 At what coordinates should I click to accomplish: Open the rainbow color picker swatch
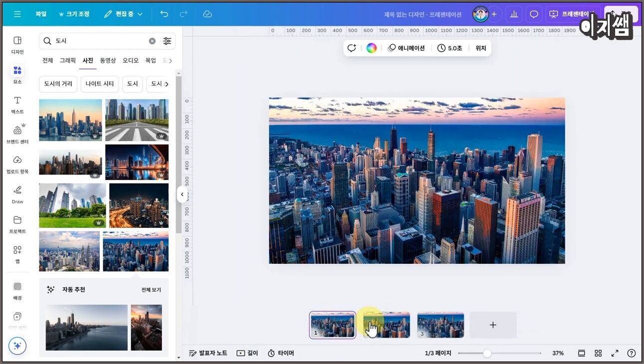pyautogui.click(x=371, y=48)
